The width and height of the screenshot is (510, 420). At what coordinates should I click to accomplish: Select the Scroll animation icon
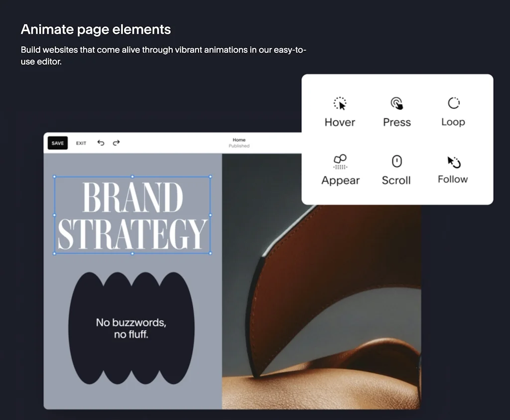pyautogui.click(x=396, y=161)
